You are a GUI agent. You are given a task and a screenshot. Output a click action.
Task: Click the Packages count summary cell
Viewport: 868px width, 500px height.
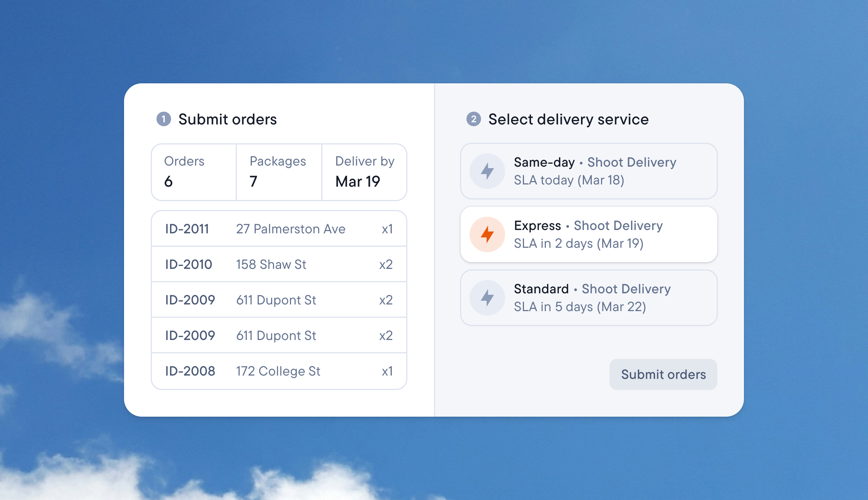point(279,172)
